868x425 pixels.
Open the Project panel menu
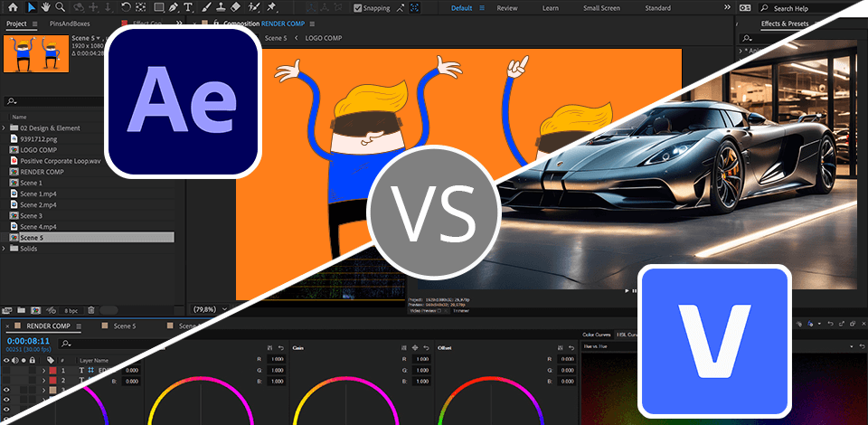pos(34,24)
